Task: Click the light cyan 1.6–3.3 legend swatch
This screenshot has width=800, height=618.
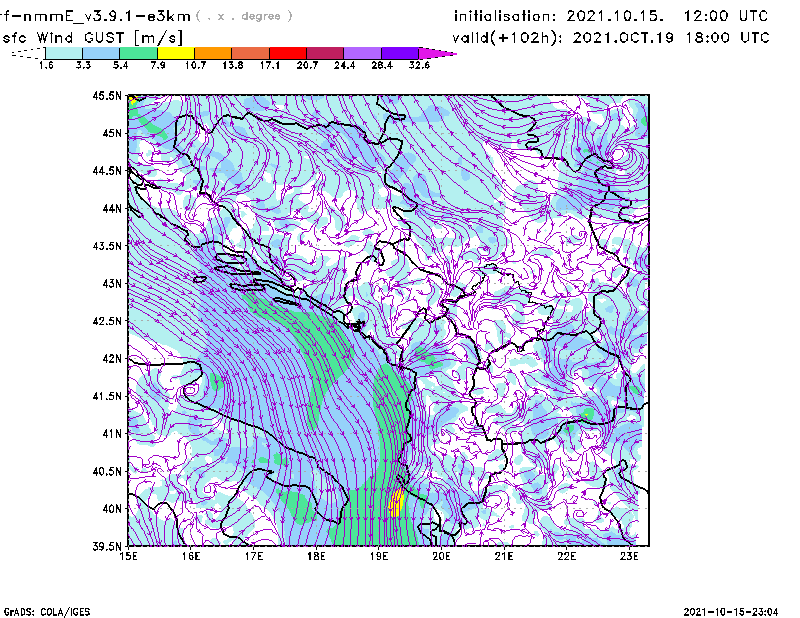Action: coord(64,53)
